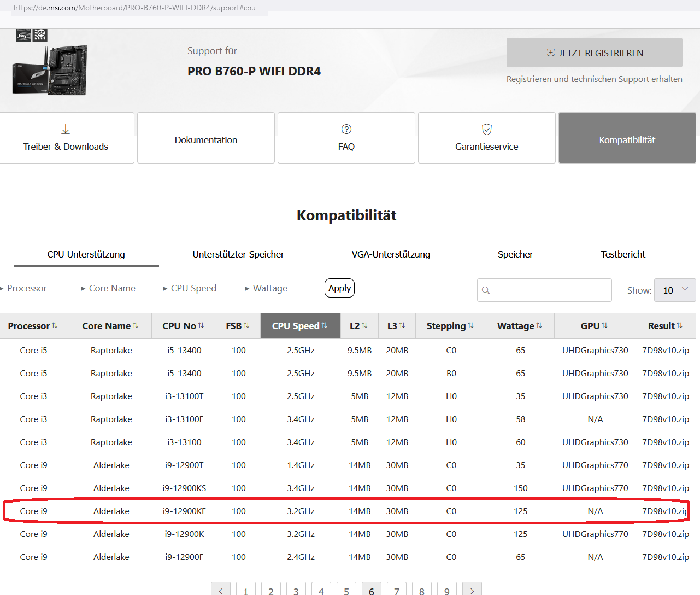Viewport: 700px width, 595px height.
Task: Click the PRO B760-P WIFI DDR4 heading
Action: 254,71
